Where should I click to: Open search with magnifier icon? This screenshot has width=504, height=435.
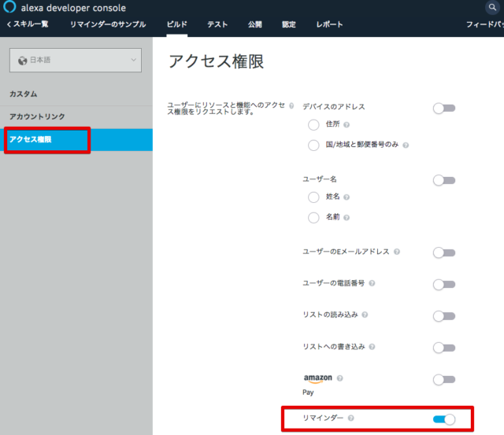tap(492, 7)
